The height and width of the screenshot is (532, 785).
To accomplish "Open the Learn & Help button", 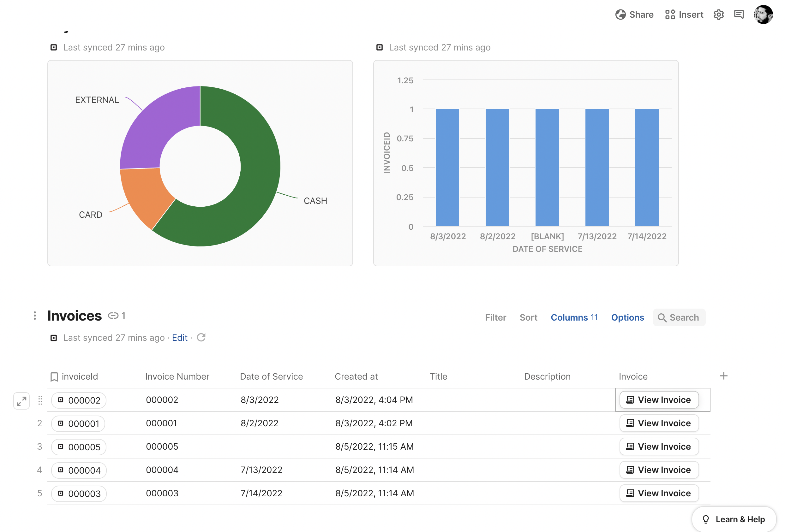I will (734, 519).
